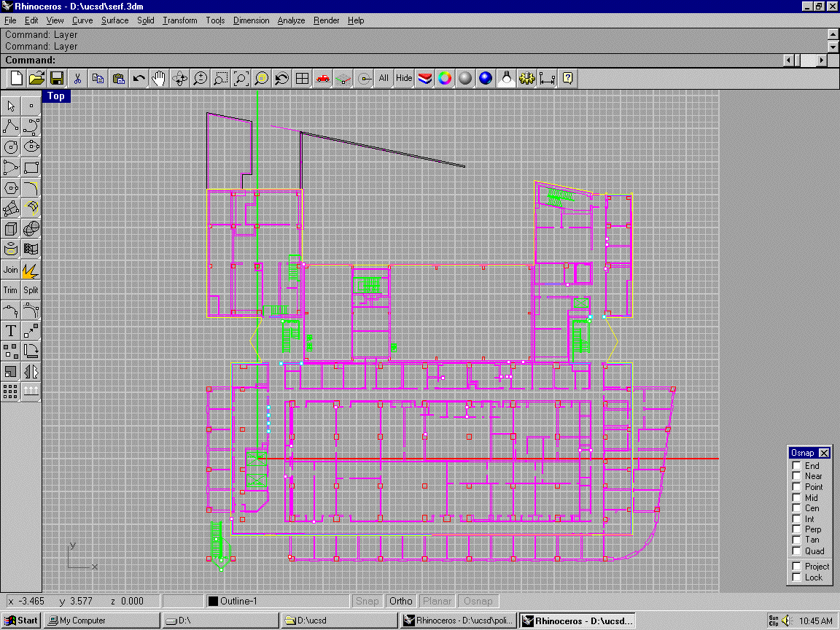This screenshot has width=840, height=630.
Task: Open the Analyze menu
Action: 291,20
